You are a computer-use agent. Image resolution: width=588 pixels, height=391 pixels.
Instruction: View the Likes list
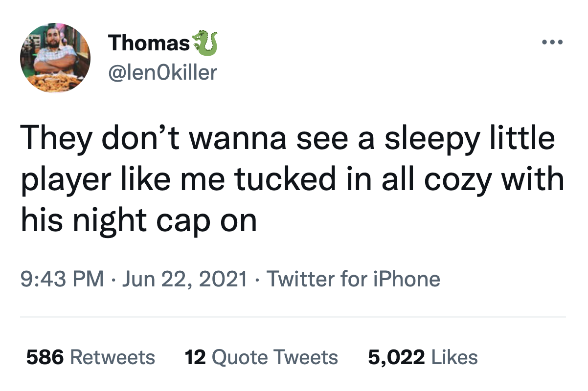[x=454, y=357]
